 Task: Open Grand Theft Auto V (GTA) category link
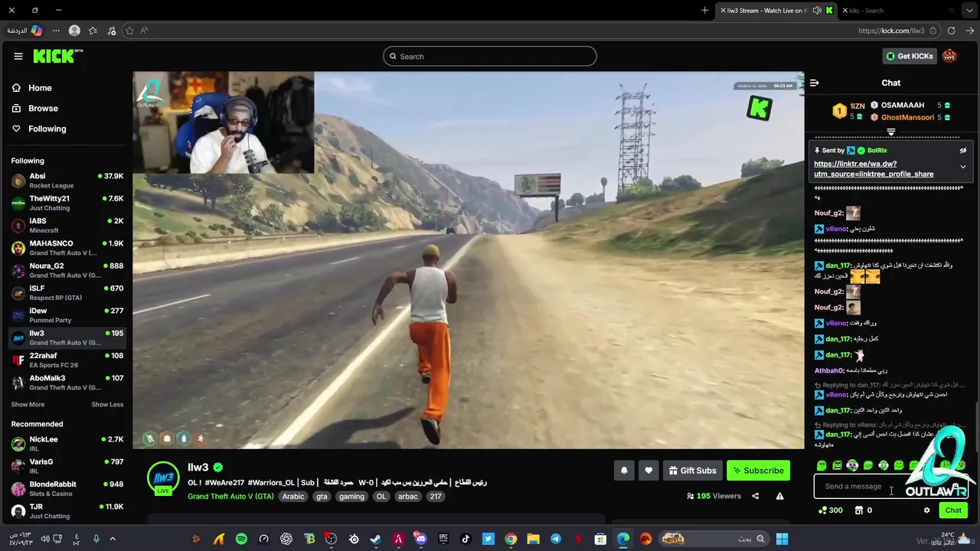(230, 497)
